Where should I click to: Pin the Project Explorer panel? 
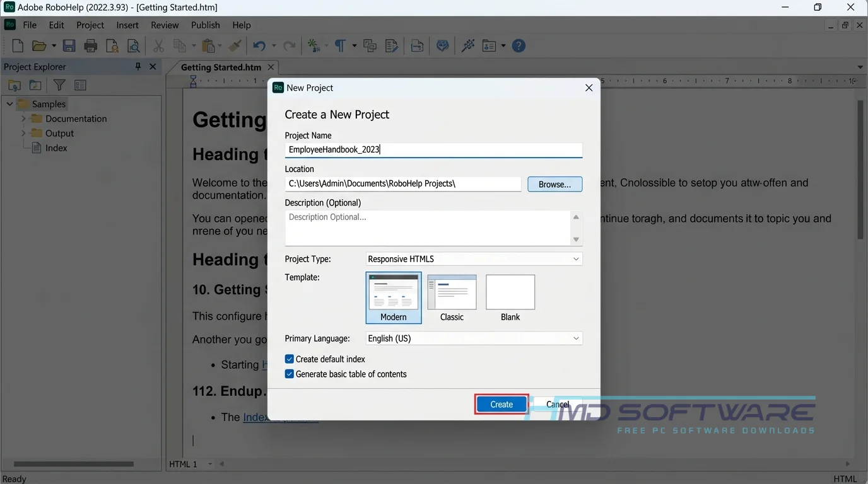[138, 66]
